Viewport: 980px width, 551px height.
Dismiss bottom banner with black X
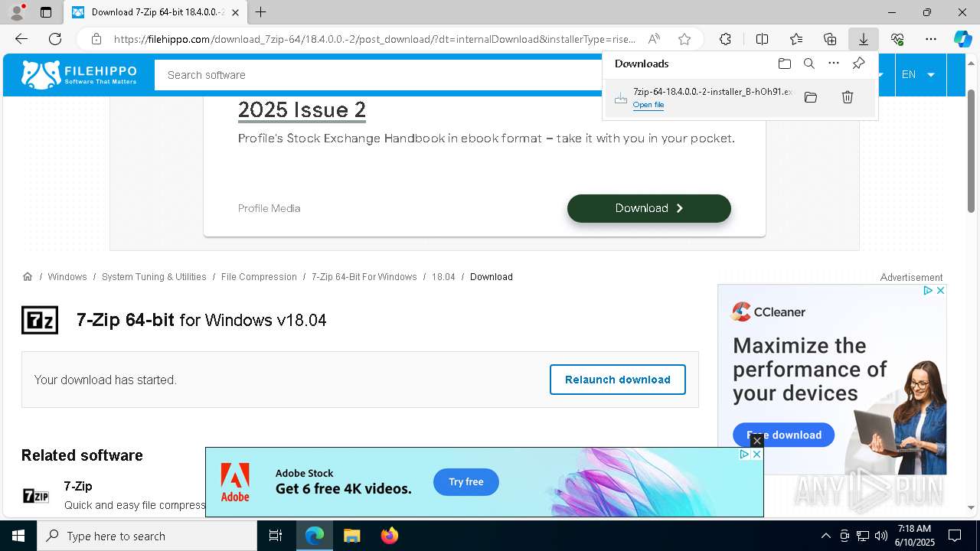point(756,441)
